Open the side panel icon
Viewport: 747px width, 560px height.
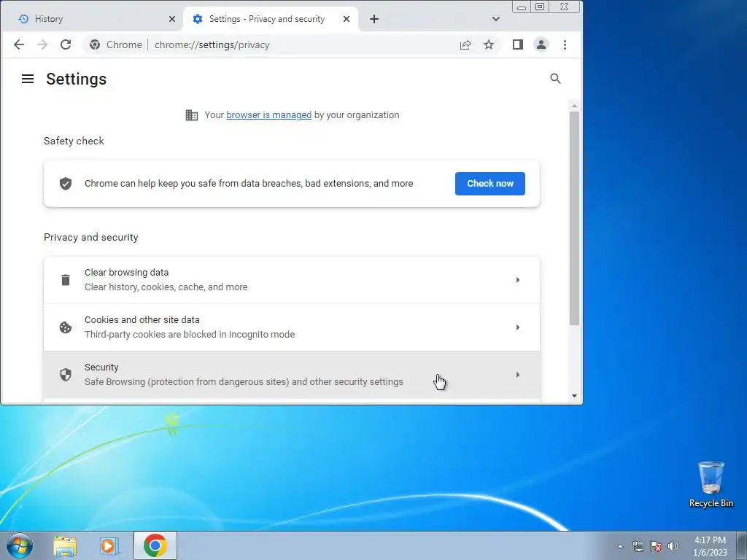[518, 44]
